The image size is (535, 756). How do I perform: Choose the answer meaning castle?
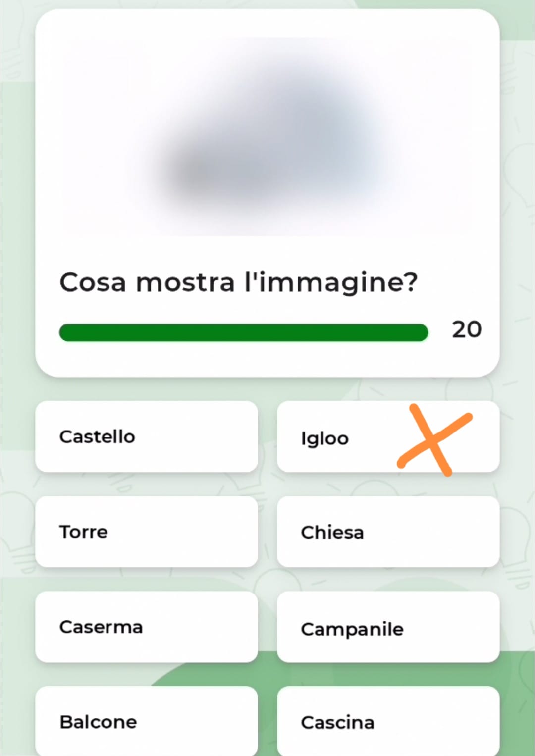pos(146,436)
